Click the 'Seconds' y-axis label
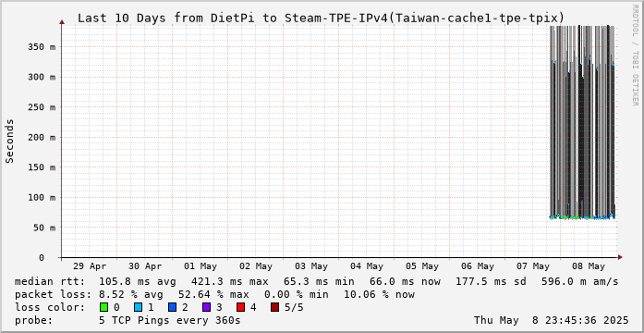This screenshot has width=644, height=333. [x=10, y=141]
